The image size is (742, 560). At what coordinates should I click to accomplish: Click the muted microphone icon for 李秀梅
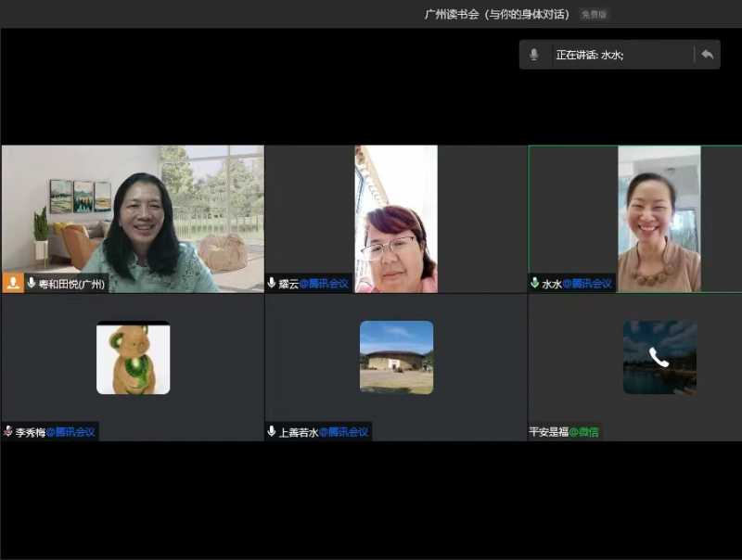(8, 431)
